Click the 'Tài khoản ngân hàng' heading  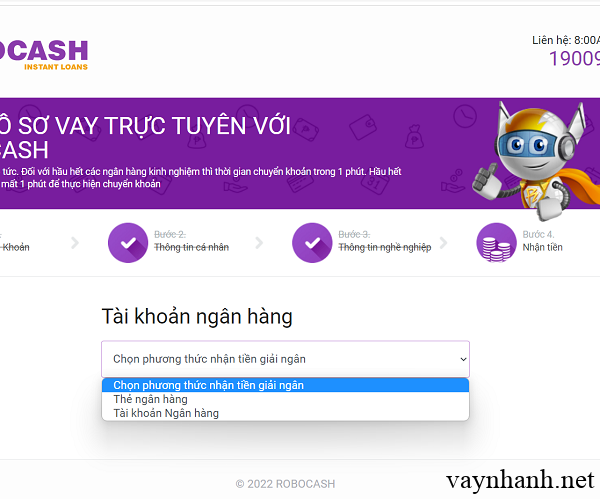click(197, 316)
